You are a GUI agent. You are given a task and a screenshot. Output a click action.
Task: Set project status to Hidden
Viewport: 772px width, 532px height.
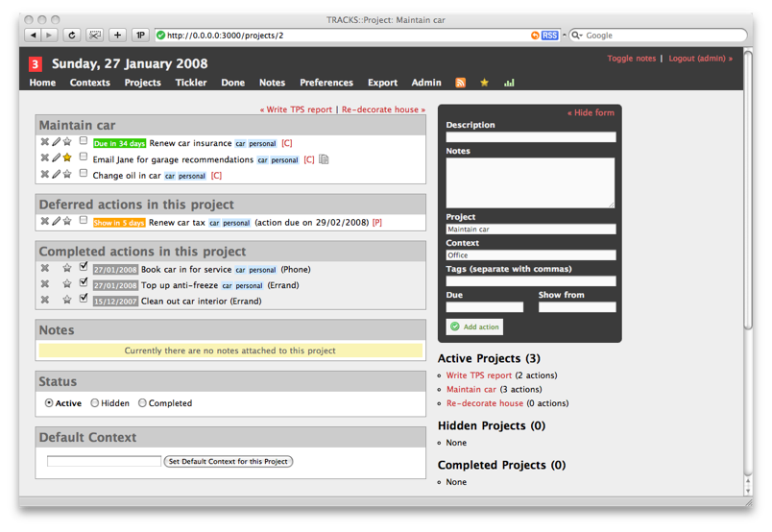coord(95,403)
